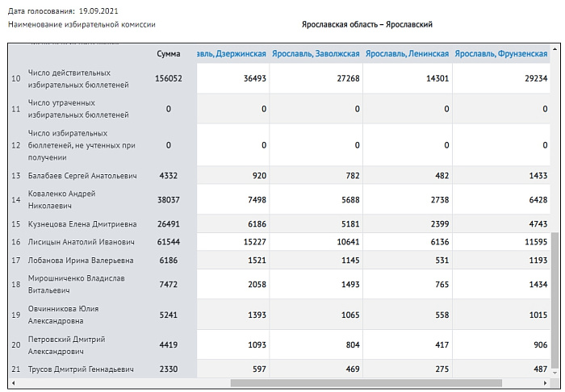Click the Заволжская value 10641
Screen dimensions: 565x392
[x=348, y=242]
